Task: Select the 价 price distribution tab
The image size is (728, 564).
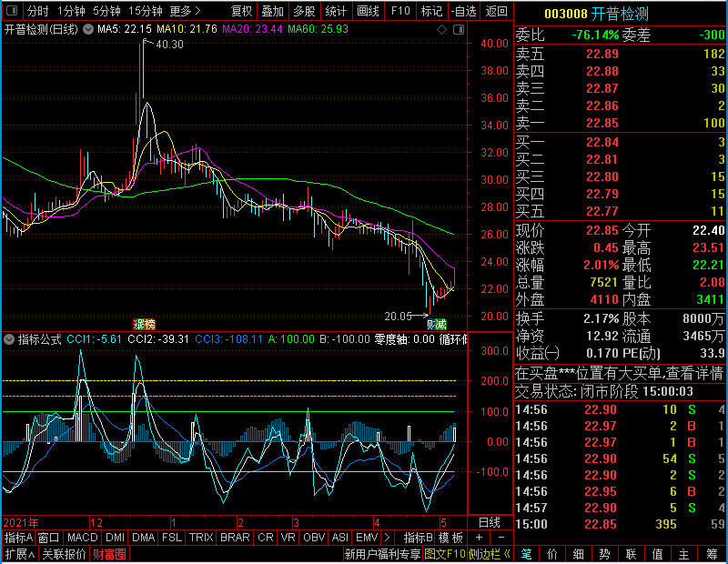Action: 552,554
